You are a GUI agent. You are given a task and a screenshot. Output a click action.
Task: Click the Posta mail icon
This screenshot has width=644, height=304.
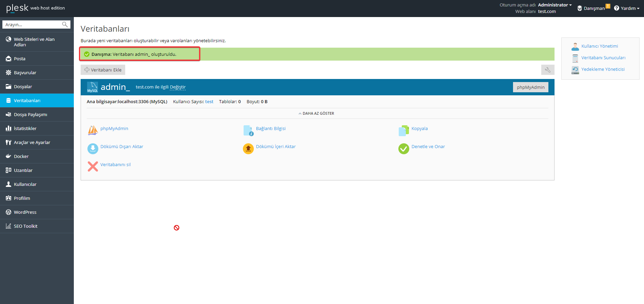tap(9, 59)
